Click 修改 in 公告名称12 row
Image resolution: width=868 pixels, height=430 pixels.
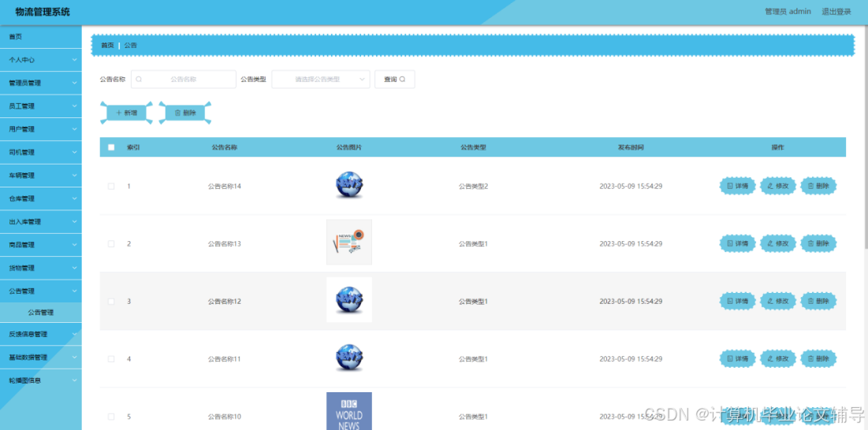(x=778, y=301)
